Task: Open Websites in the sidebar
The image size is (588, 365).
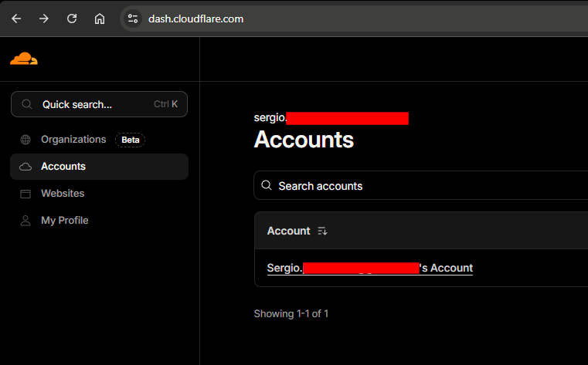Action: point(63,194)
